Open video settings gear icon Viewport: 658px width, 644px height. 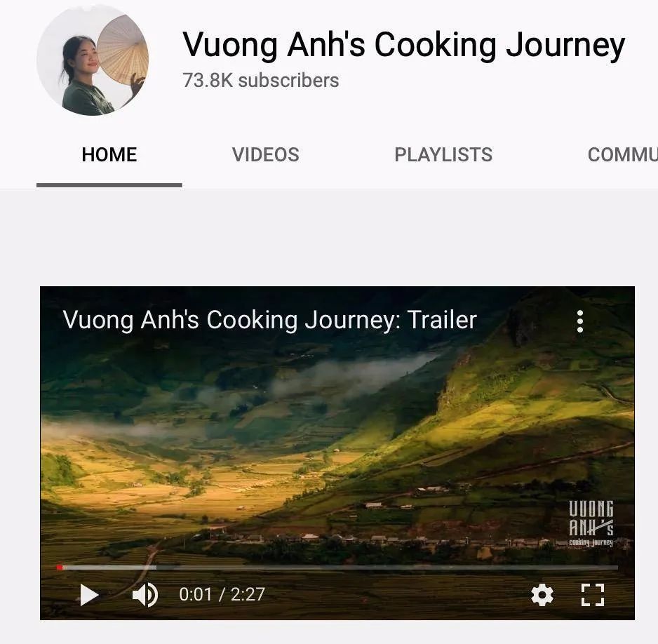point(542,594)
